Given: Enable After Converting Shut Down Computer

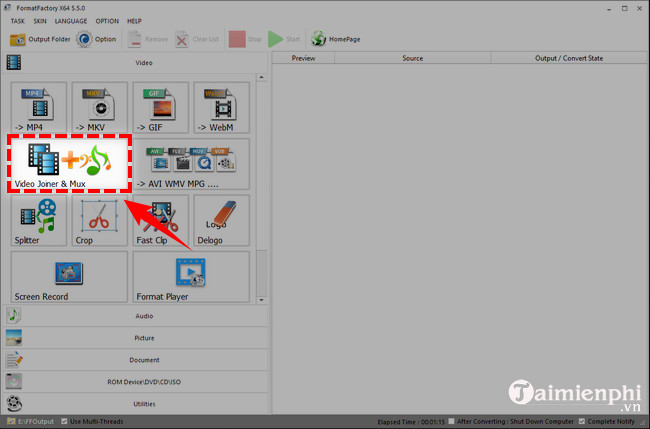Looking at the screenshot, I should click(x=451, y=421).
